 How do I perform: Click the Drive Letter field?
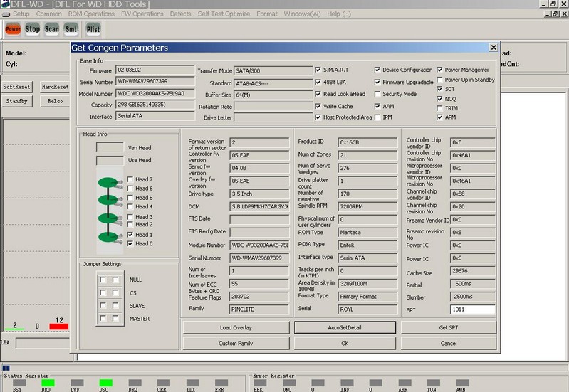[x=273, y=117]
